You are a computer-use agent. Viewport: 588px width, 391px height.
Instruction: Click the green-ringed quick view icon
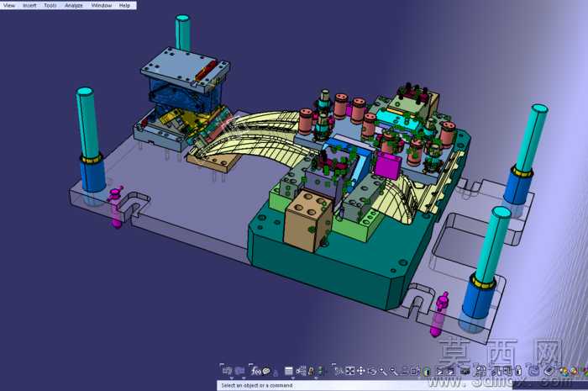(427, 372)
